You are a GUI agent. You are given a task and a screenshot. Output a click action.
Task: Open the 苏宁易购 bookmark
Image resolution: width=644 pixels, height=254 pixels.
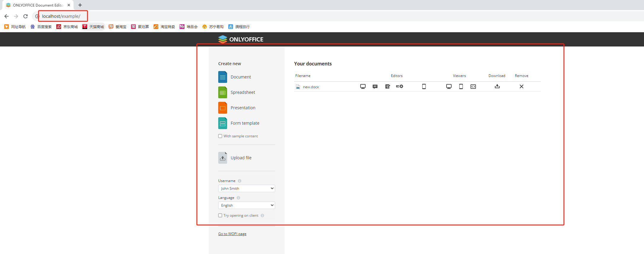(213, 27)
